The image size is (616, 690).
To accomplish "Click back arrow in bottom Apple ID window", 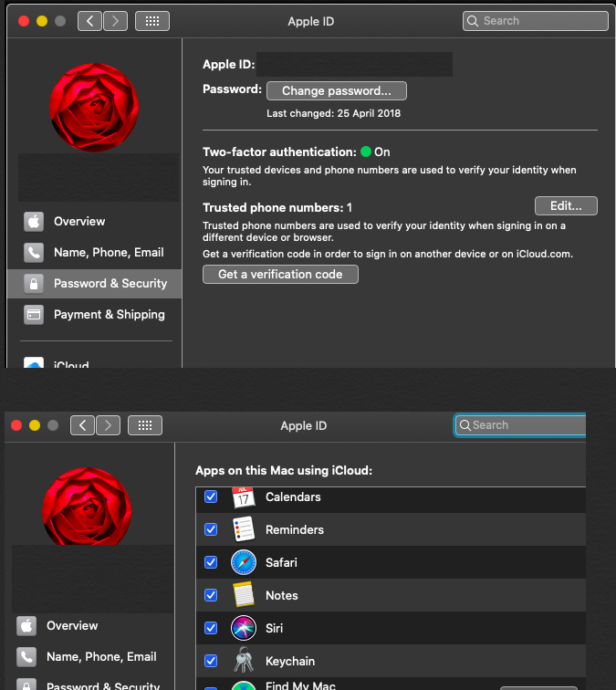I will pos(82,425).
